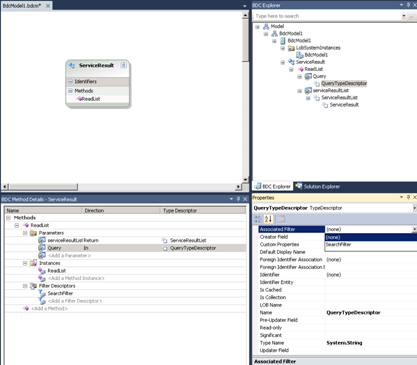417x365 pixels.
Task: Open the active documents dropdown in the editor
Action: tap(245, 6)
